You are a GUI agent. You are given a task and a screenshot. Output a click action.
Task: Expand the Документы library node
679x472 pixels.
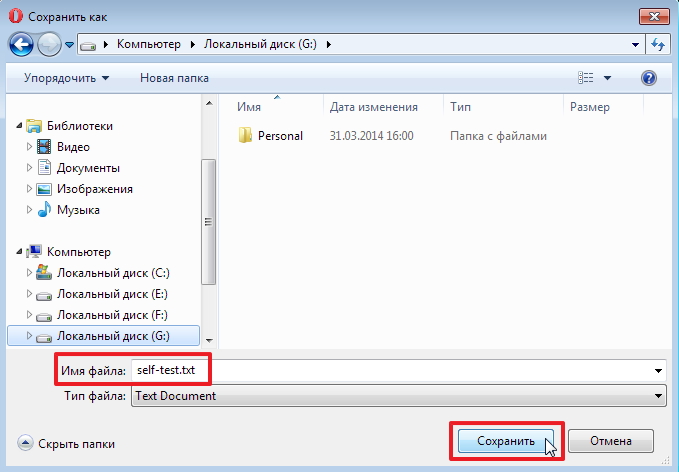(29, 168)
